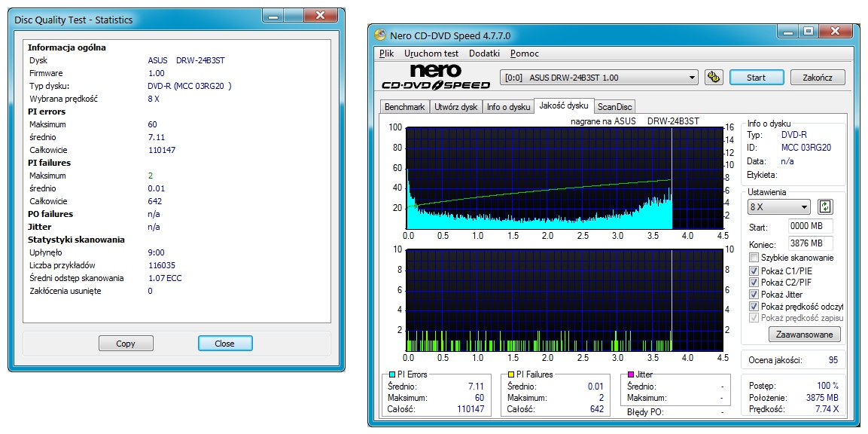Click the 1.07 ECC scan interval value
The width and height of the screenshot is (868, 434).
[165, 278]
